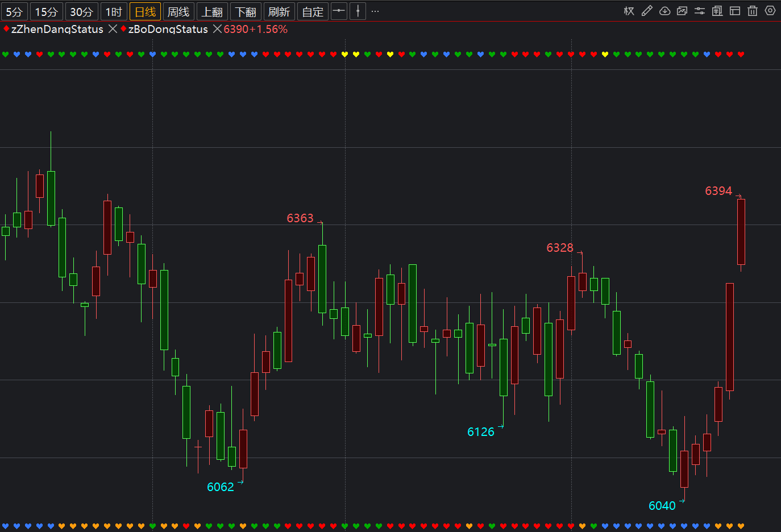The height and width of the screenshot is (532, 781).
Task: Click the calculator document icon
Action: pos(717,11)
